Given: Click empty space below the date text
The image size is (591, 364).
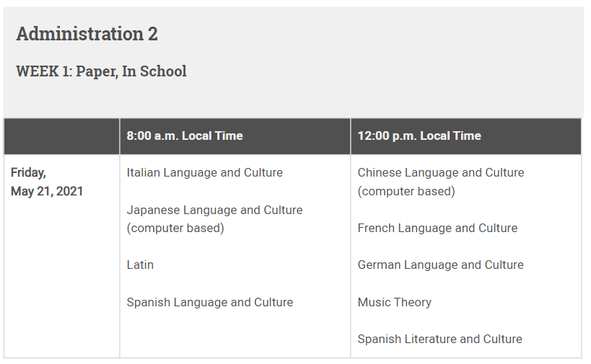Looking at the screenshot, I should pyautogui.click(x=61, y=281).
